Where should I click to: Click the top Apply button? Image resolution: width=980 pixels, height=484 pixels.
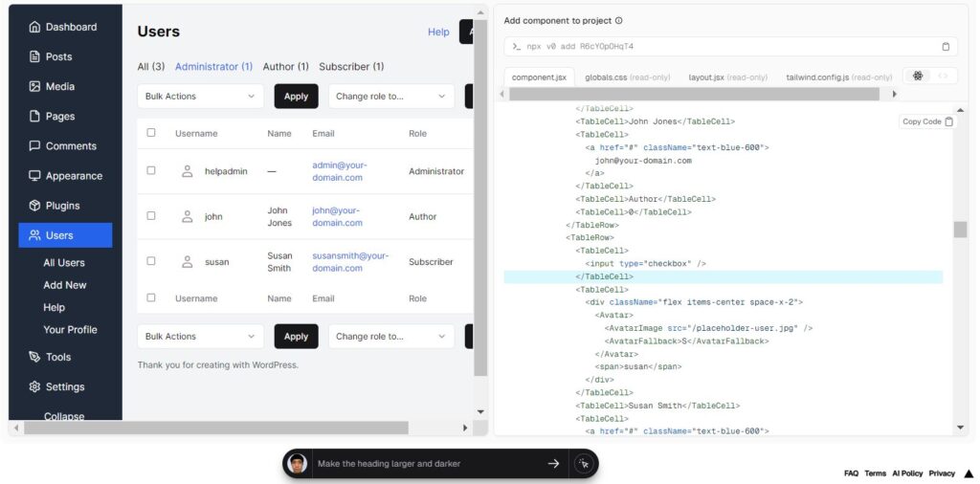pyautogui.click(x=297, y=97)
